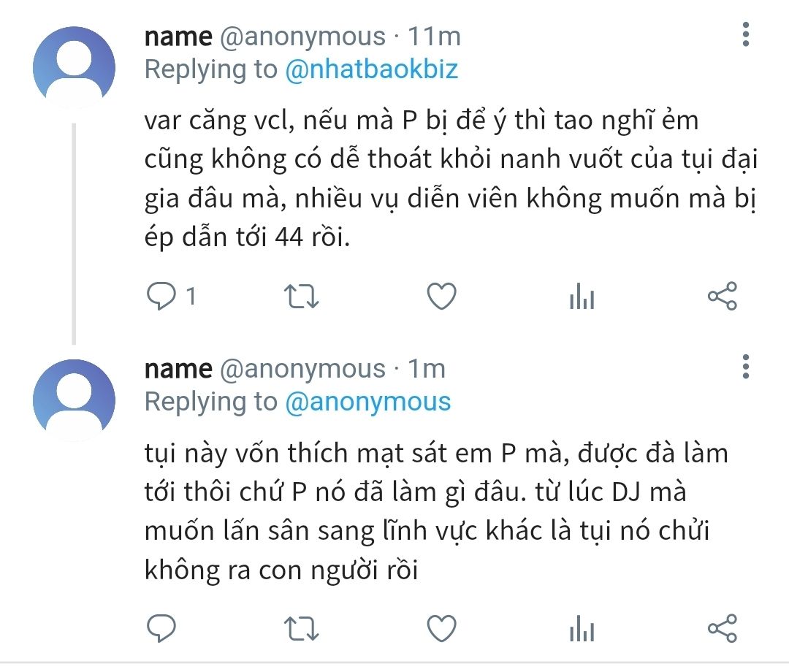Retweet the 1m reply tweet
Image resolution: width=789 pixels, height=672 pixels.
302,629
